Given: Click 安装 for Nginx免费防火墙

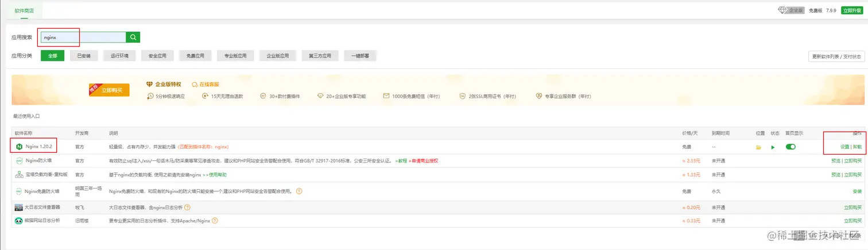Looking at the screenshot, I should pyautogui.click(x=857, y=191).
